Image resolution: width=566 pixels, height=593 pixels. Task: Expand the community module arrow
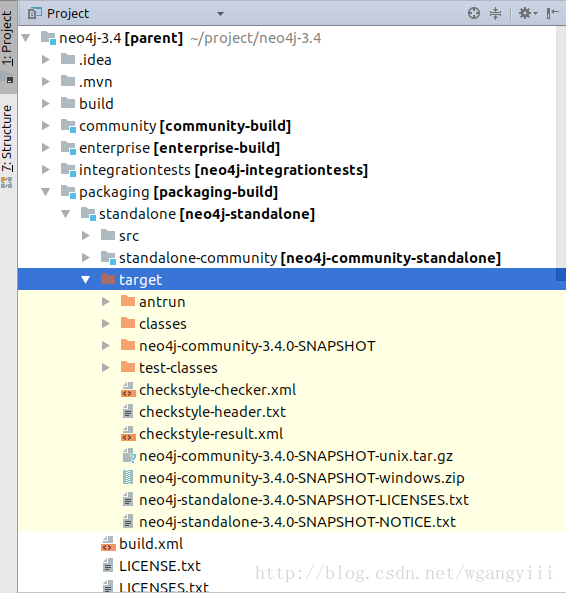click(46, 126)
